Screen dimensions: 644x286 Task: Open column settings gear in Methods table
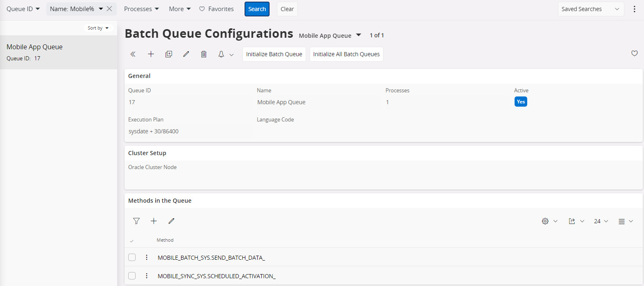coord(545,221)
